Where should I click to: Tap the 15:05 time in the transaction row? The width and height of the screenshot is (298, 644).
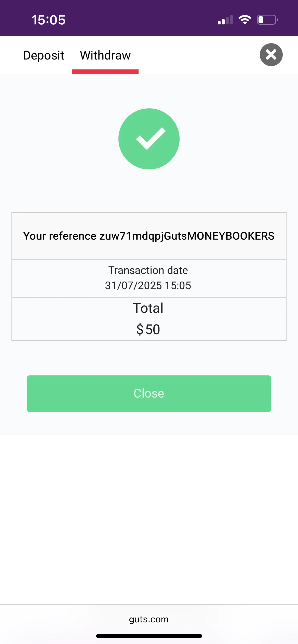tap(178, 286)
